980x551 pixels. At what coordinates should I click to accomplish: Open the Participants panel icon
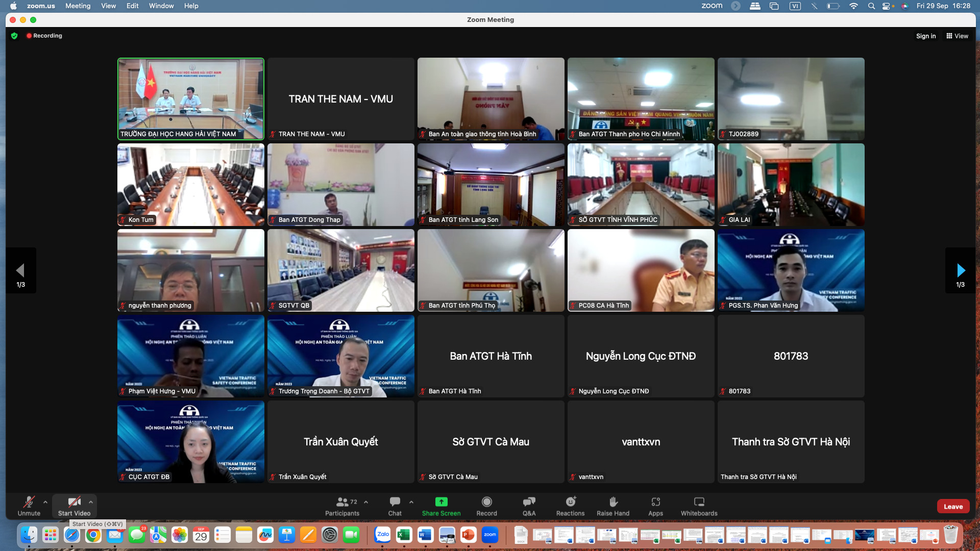pos(342,502)
